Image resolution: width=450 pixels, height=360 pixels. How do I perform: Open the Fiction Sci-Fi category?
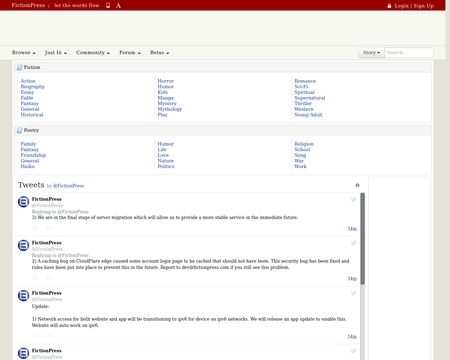(x=301, y=87)
